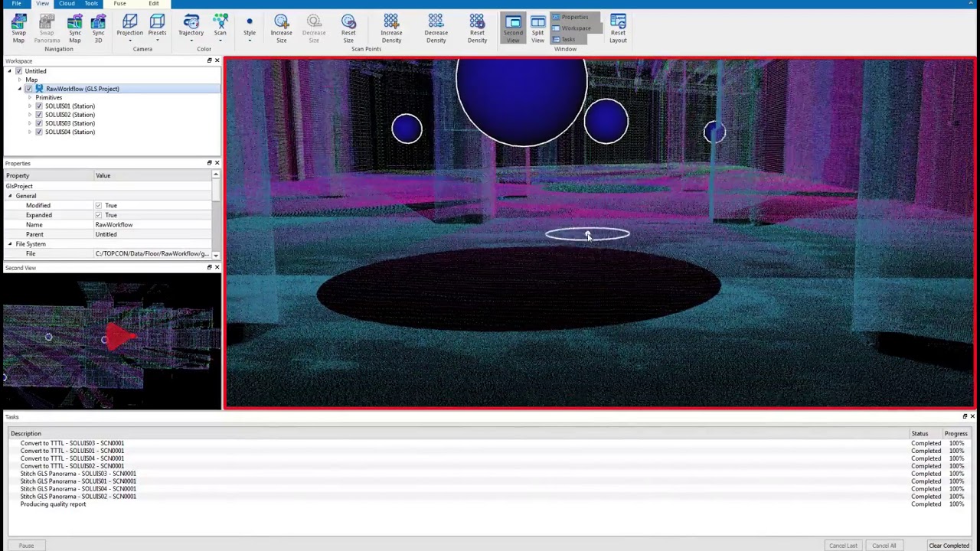980x551 pixels.
Task: Switch to the Fuse ribbon tab
Action: [x=119, y=4]
